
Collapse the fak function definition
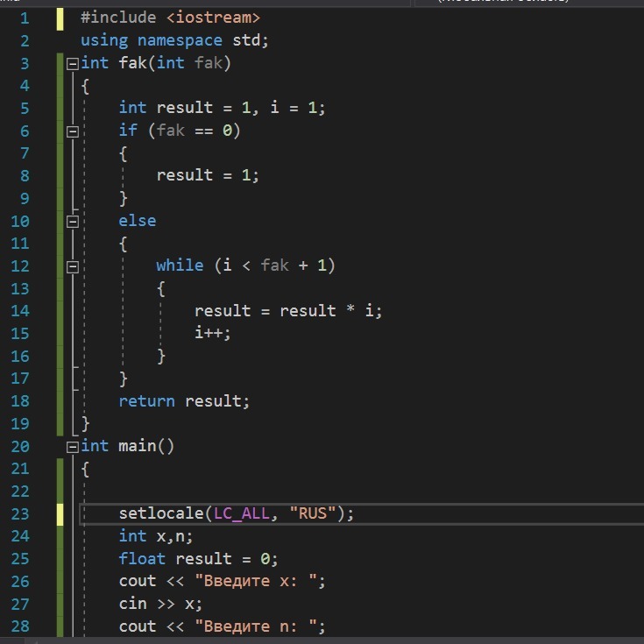(x=72, y=63)
